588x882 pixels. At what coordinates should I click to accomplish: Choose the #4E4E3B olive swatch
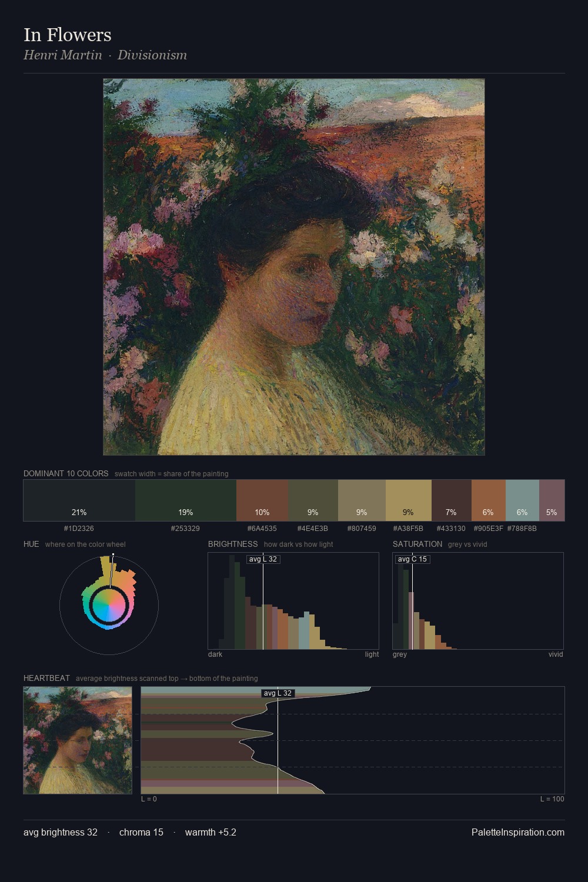313,500
